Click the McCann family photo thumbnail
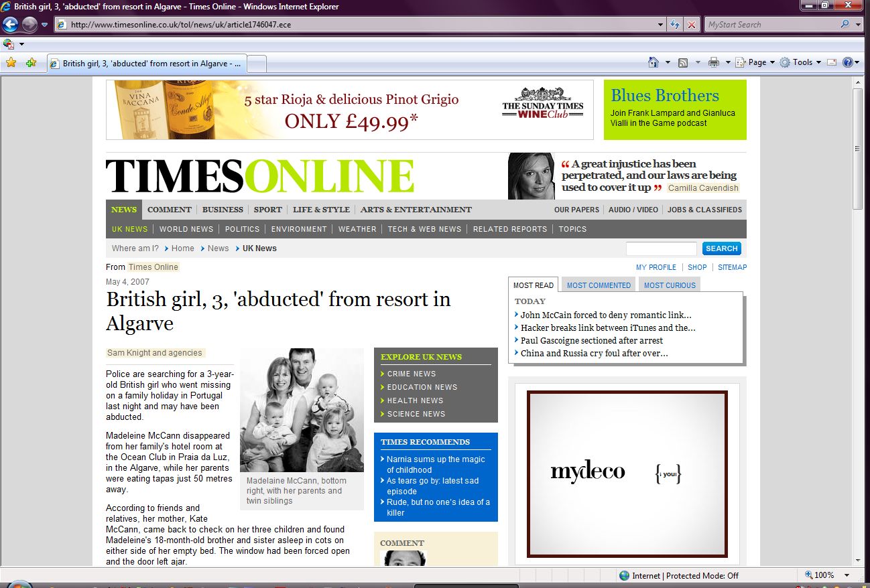The width and height of the screenshot is (870, 588). (x=302, y=410)
